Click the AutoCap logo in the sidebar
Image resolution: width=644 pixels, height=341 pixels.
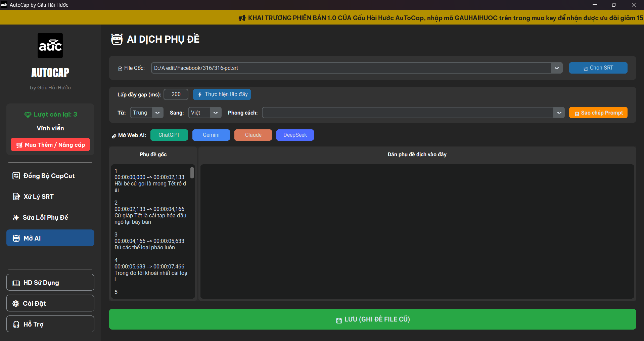[x=50, y=45]
